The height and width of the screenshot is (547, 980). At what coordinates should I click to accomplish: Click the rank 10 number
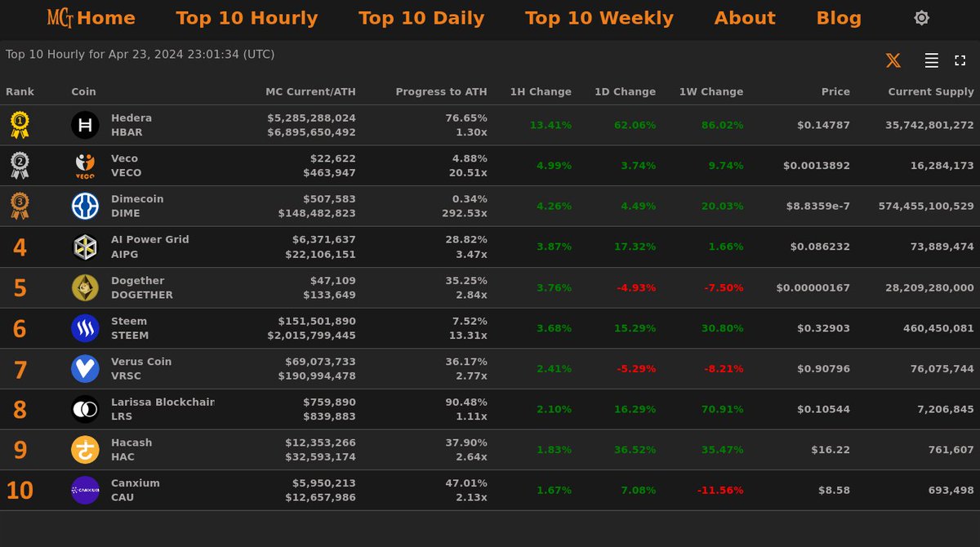[20, 491]
